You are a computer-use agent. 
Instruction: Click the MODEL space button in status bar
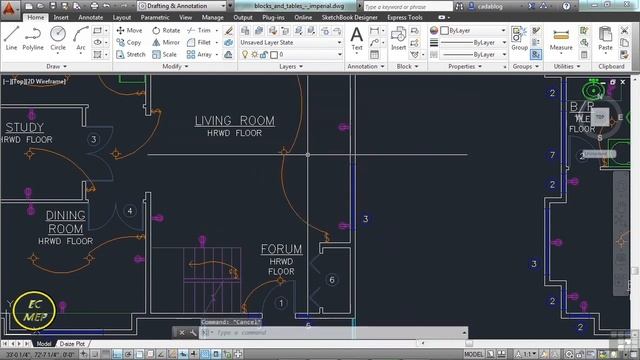[x=473, y=354]
